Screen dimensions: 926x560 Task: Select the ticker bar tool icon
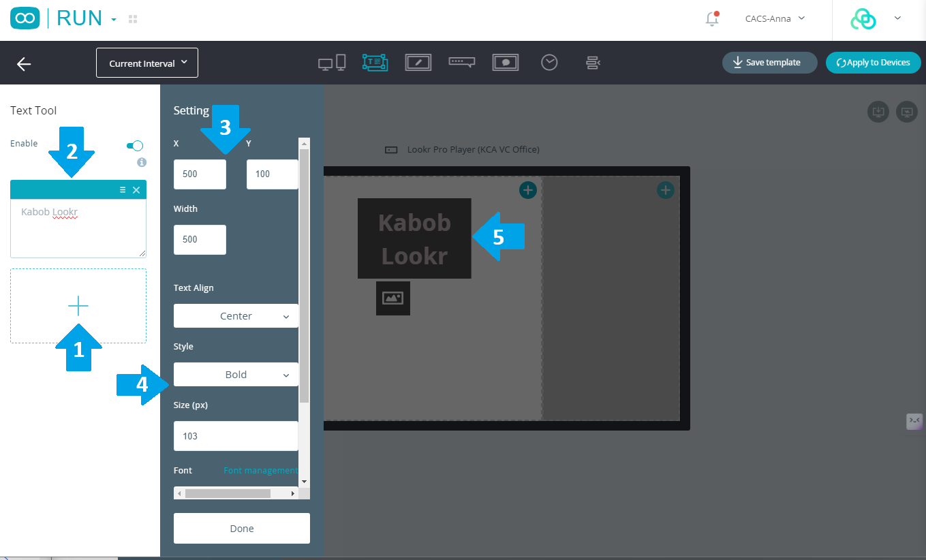(461, 62)
